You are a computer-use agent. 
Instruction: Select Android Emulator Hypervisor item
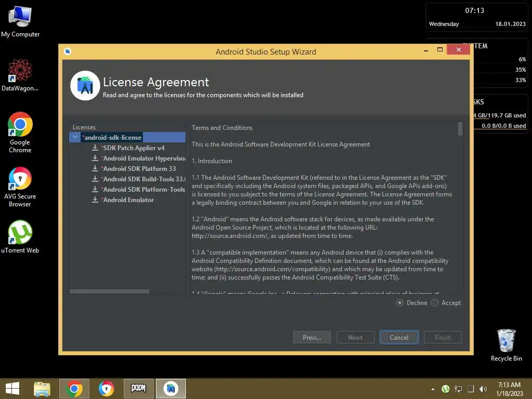pyautogui.click(x=144, y=158)
